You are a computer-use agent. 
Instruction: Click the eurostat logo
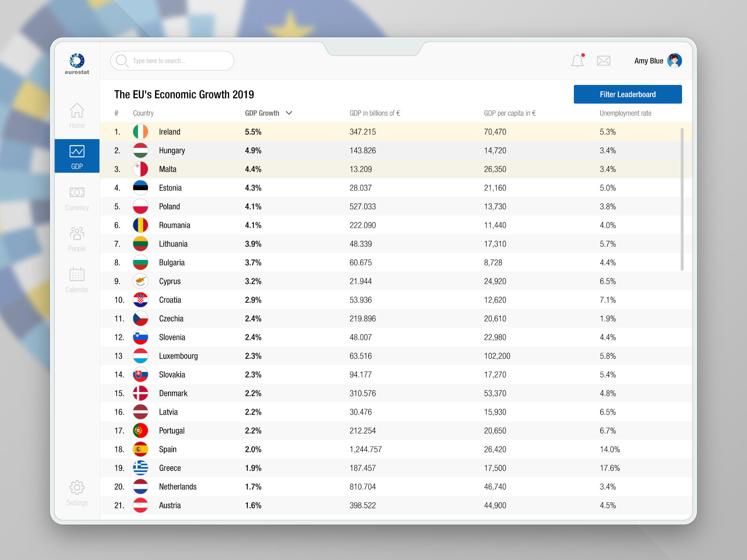tap(77, 64)
